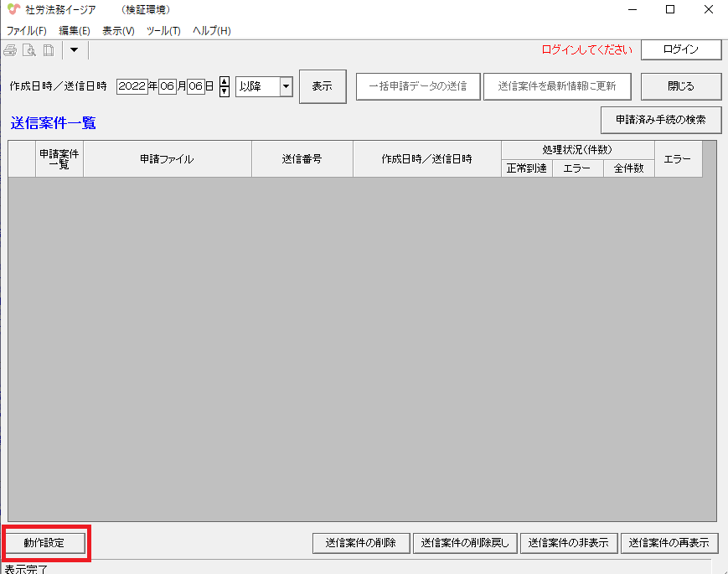Click the print preview icon
Viewport: 728px width, 574px height.
(x=29, y=50)
